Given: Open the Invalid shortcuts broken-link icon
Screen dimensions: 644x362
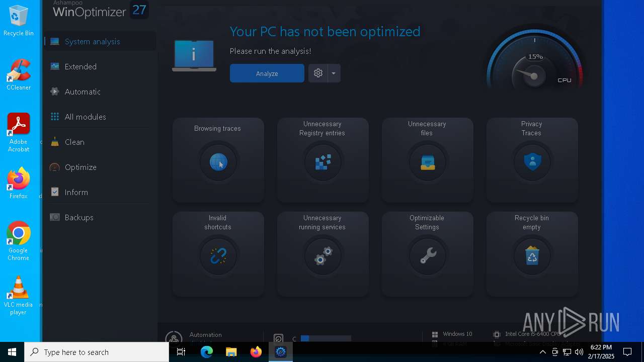Looking at the screenshot, I should 218,256.
